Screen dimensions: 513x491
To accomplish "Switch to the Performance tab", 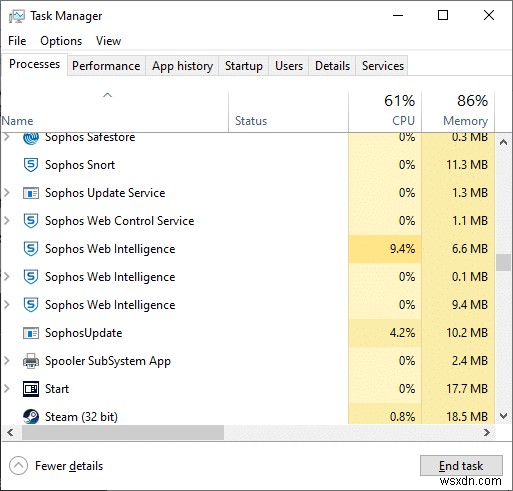I will pos(106,66).
